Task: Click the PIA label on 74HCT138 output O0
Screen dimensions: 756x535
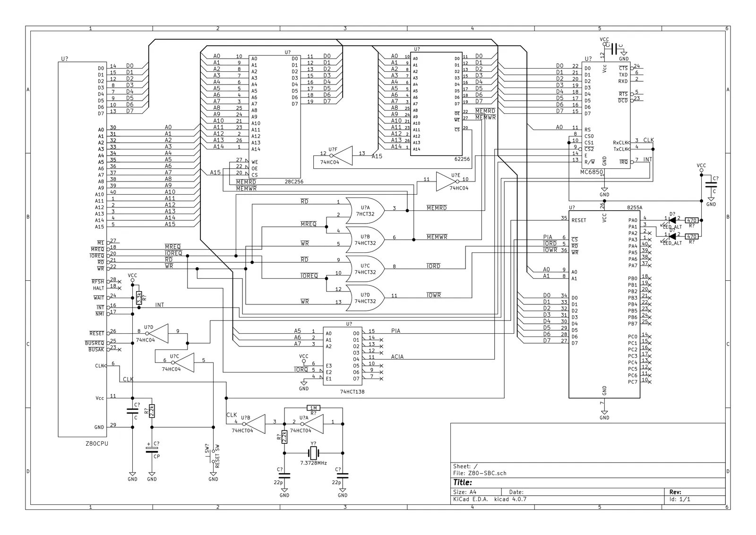Action: [395, 331]
